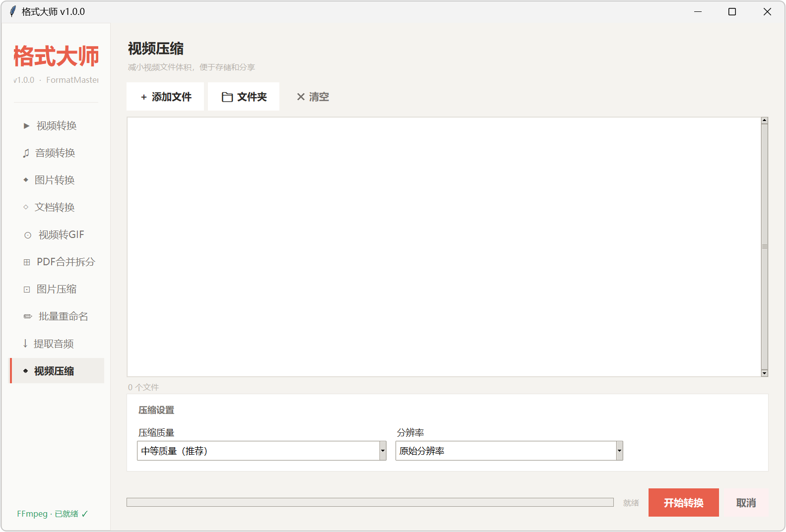Viewport: 786px width, 532px height.
Task: Click the 取消 button
Action: point(746,503)
